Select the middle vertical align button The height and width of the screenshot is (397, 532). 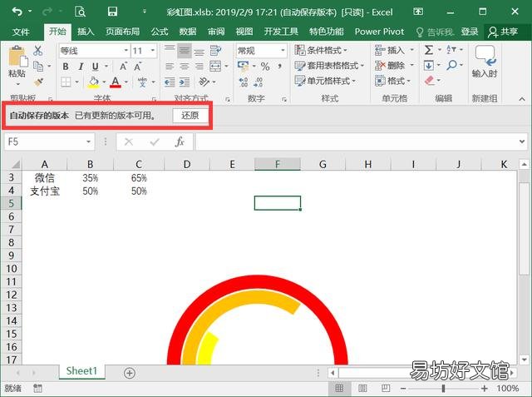[185, 51]
